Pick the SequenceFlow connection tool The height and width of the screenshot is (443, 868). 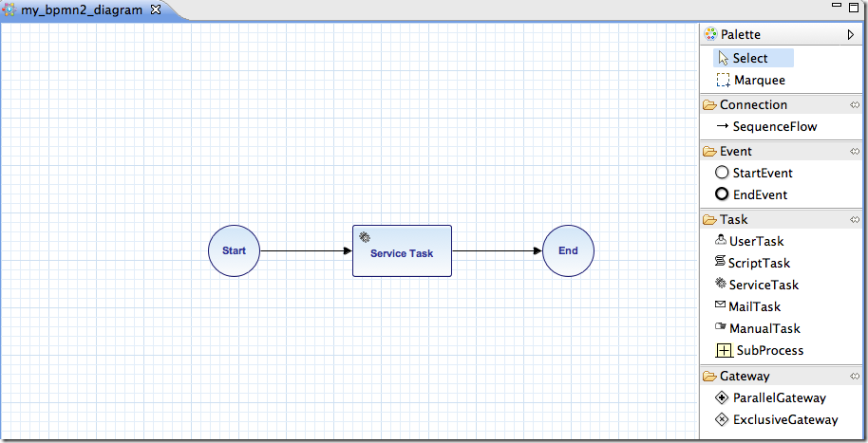[x=766, y=127]
